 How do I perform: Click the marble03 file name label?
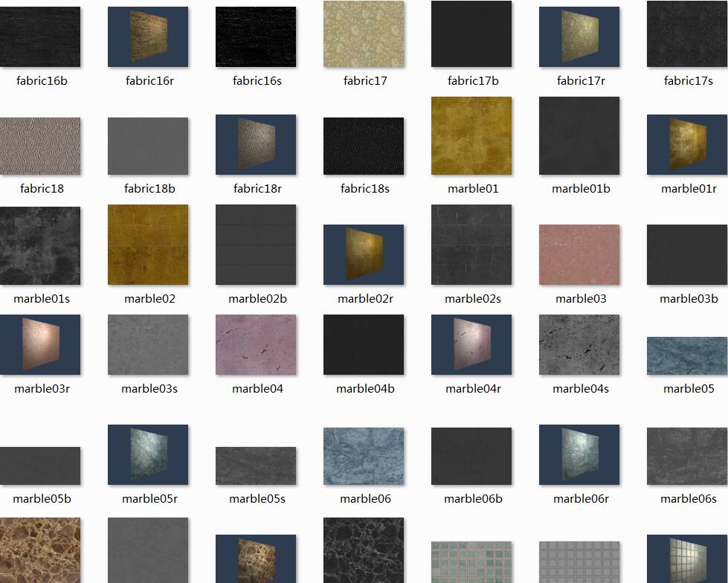[581, 298]
